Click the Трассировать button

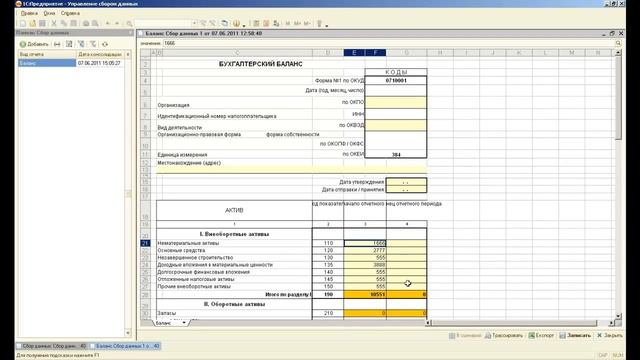(504, 336)
